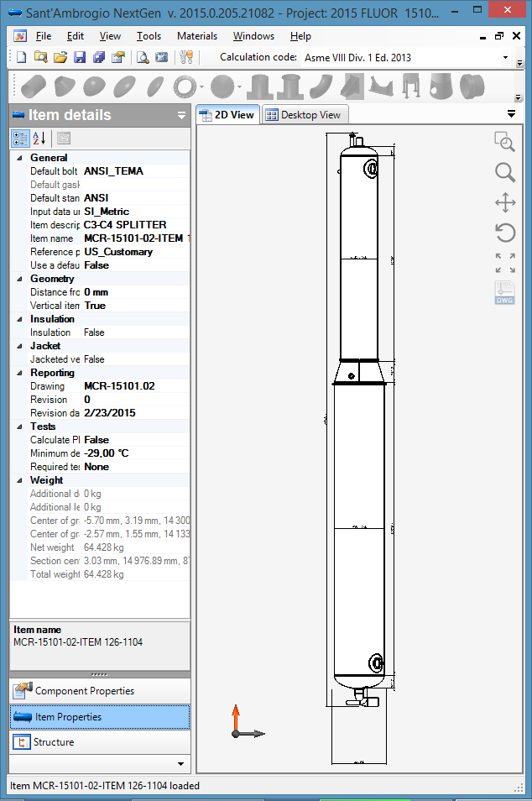
Task: Open the Calculation code dropdown
Action: pos(505,57)
